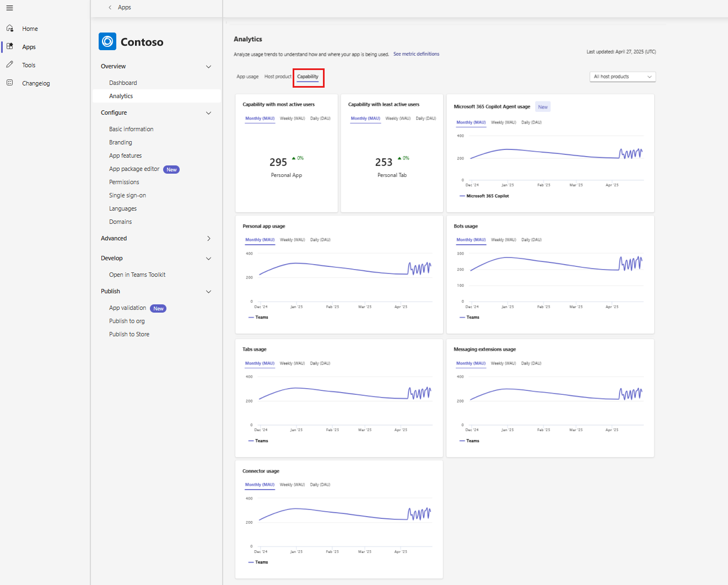Toggle Microsoft 365 Copilot legend entry
The height and width of the screenshot is (585, 728).
484,196
